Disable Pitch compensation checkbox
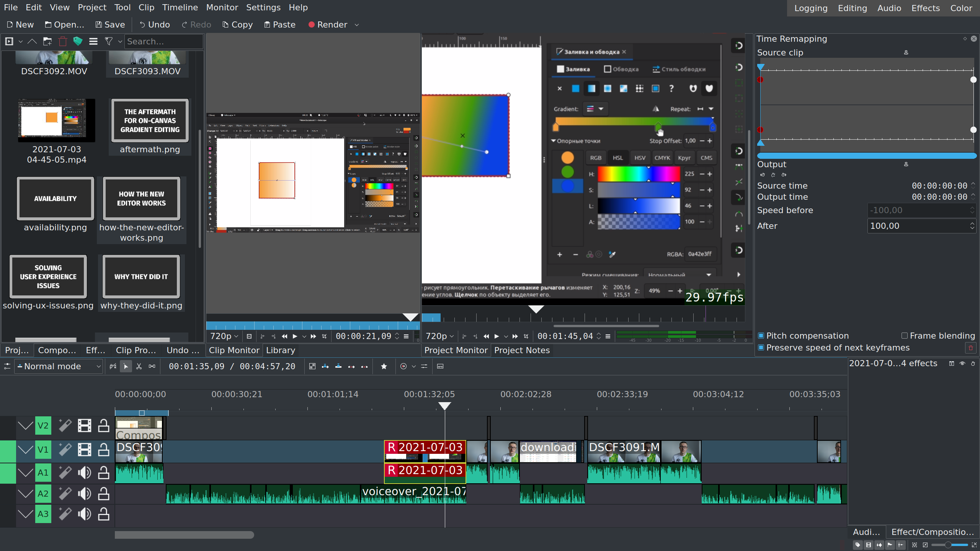Image resolution: width=980 pixels, height=551 pixels. (761, 336)
